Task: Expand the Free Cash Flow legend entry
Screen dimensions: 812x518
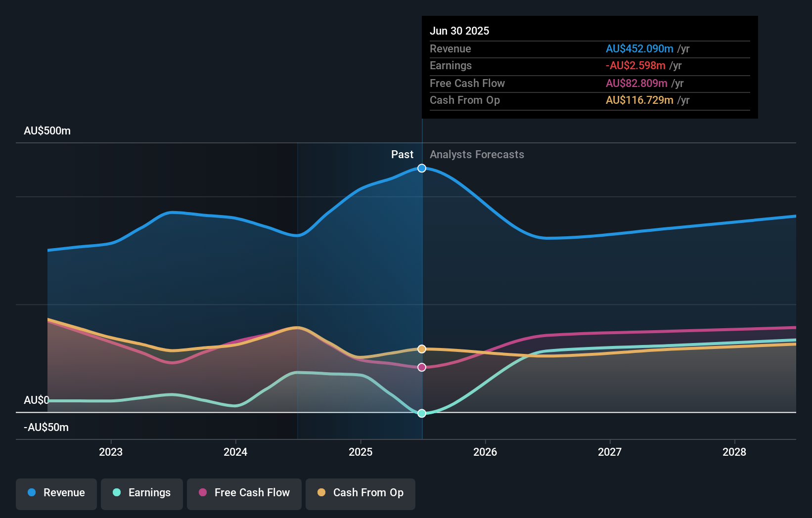Action: 244,493
